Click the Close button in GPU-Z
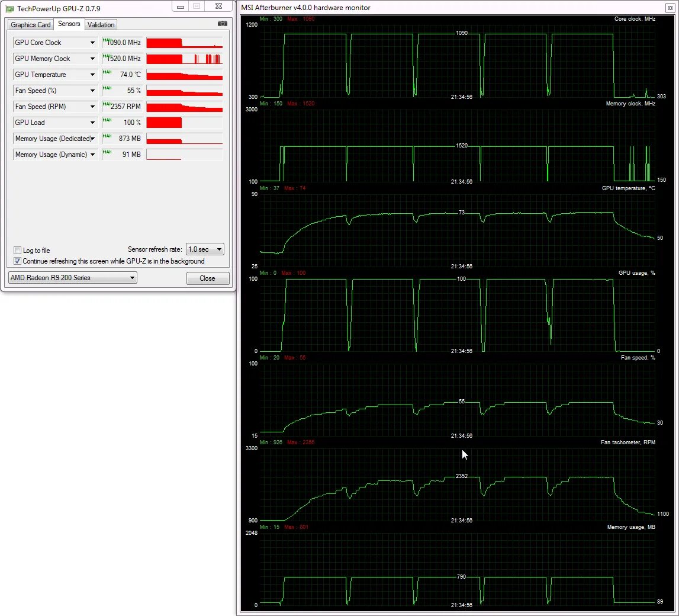Image resolution: width=679 pixels, height=616 pixels. [x=207, y=278]
